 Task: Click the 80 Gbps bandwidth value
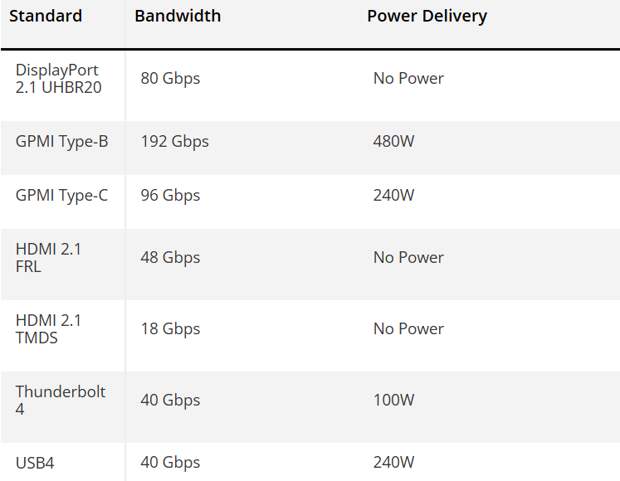pyautogui.click(x=170, y=78)
